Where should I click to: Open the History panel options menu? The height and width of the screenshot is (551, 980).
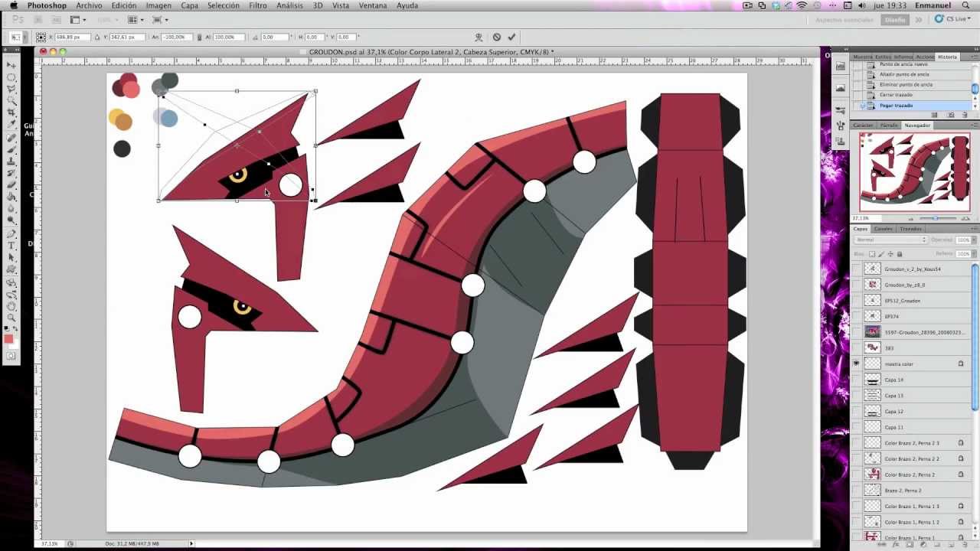[973, 57]
